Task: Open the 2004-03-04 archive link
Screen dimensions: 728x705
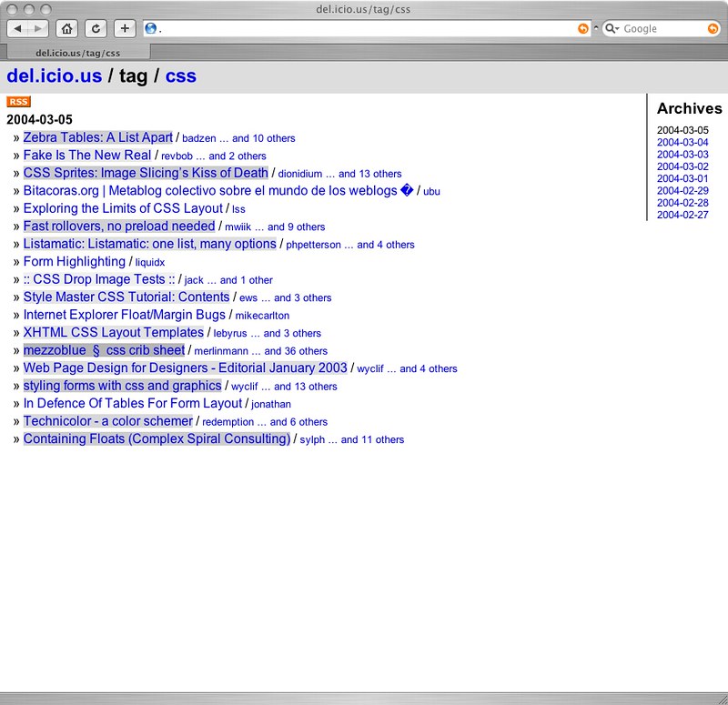Action: 682,143
